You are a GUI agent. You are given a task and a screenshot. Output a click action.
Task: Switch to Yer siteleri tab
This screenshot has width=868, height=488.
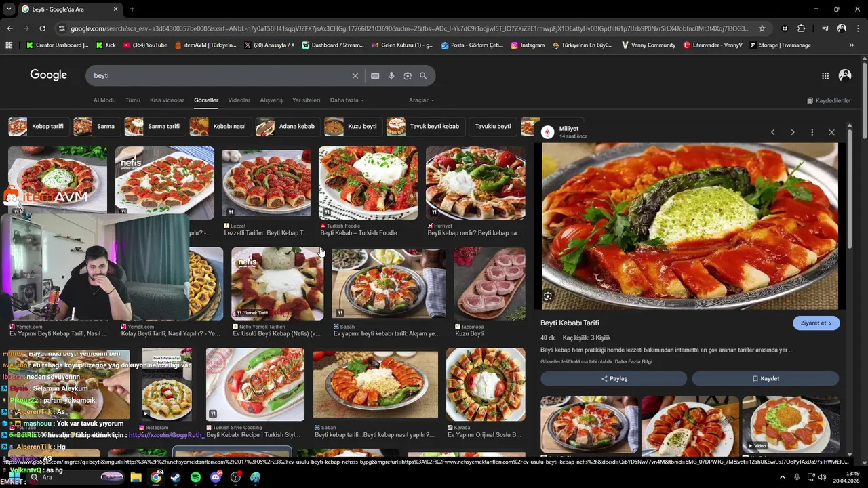tap(306, 100)
